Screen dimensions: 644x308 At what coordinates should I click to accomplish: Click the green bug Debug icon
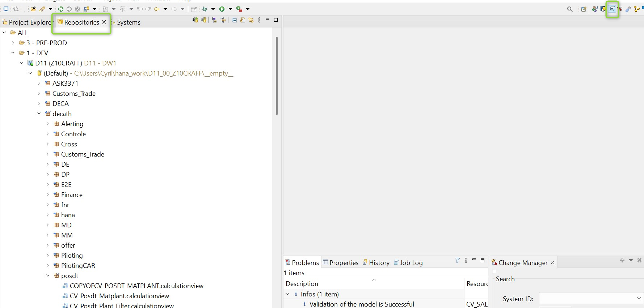click(x=205, y=9)
